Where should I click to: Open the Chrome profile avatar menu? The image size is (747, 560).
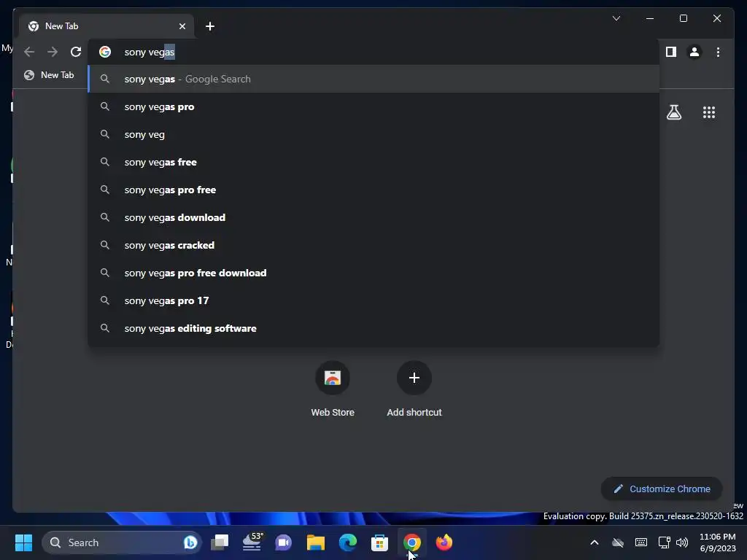694,52
